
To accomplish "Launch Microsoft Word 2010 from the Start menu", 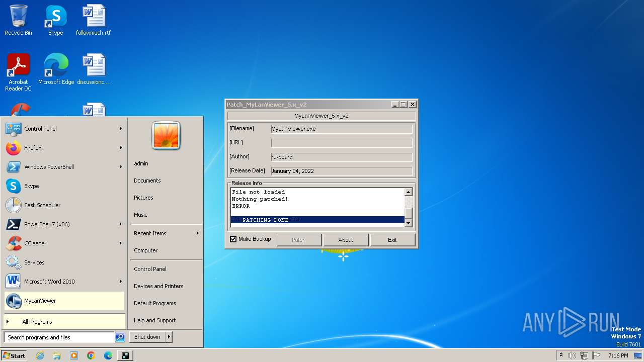I will [x=64, y=282].
